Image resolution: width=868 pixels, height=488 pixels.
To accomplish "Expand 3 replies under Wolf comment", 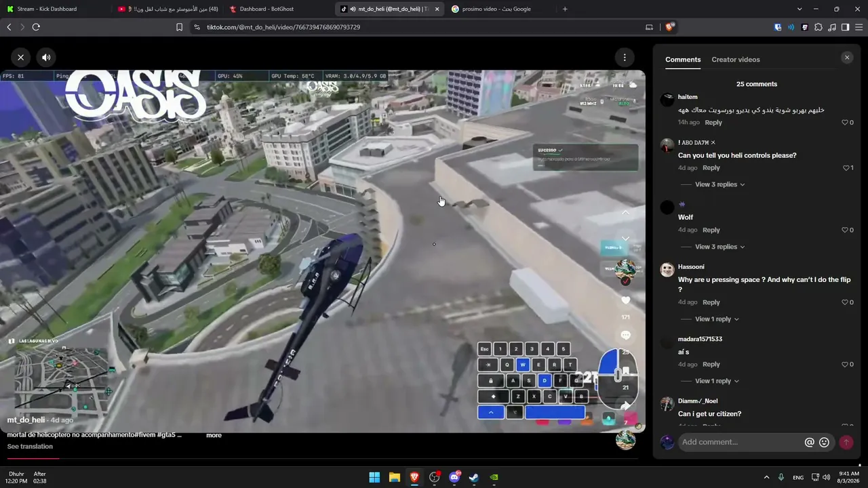I will (719, 247).
